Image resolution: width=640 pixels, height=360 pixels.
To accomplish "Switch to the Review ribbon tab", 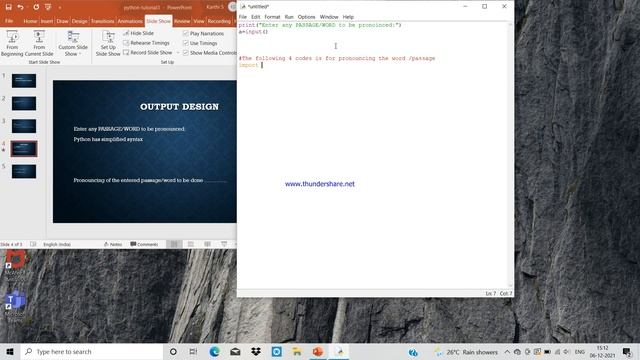I will point(182,21).
